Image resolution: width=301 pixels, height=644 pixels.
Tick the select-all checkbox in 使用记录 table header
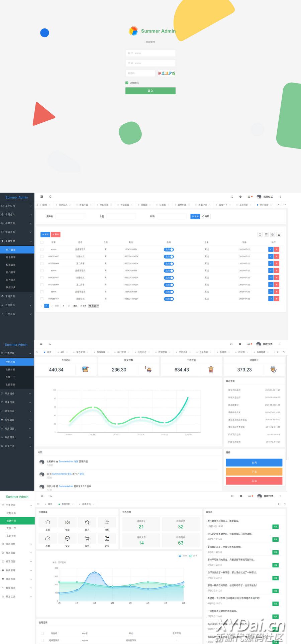tap(42, 633)
